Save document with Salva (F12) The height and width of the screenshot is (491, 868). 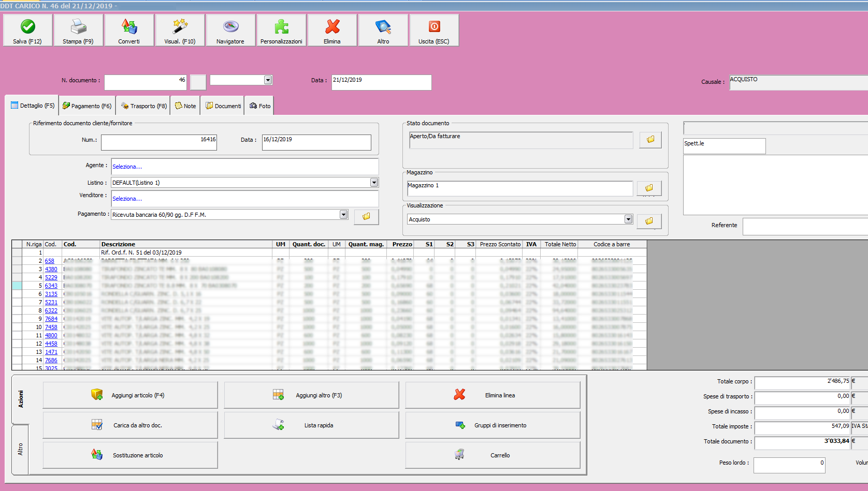point(27,30)
